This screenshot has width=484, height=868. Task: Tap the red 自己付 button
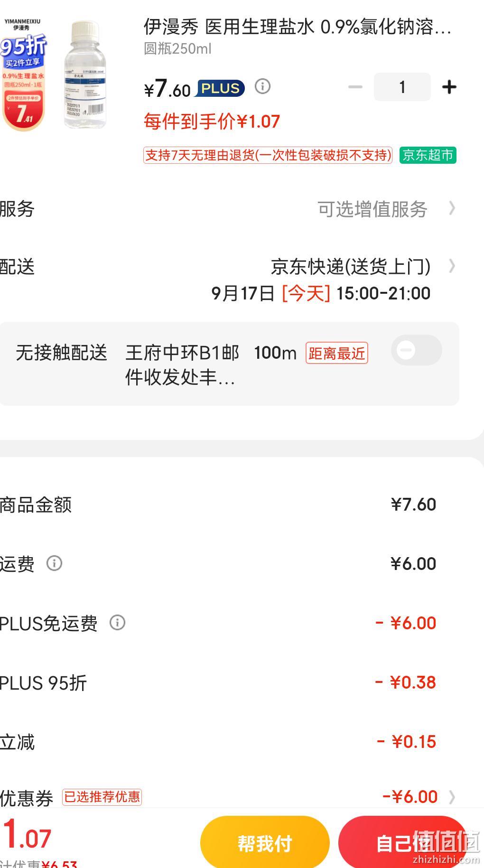(x=402, y=843)
